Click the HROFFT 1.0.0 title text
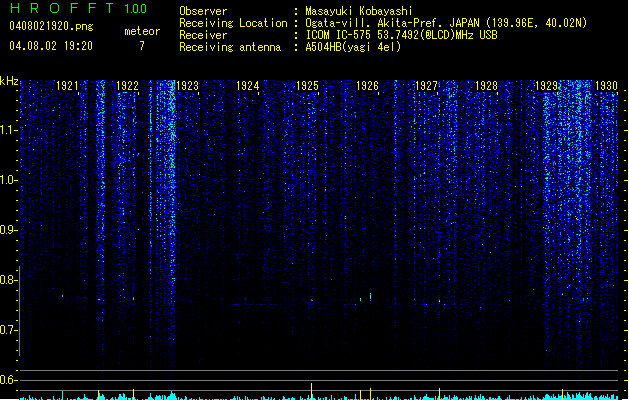629x400 pixels. [x=79, y=8]
